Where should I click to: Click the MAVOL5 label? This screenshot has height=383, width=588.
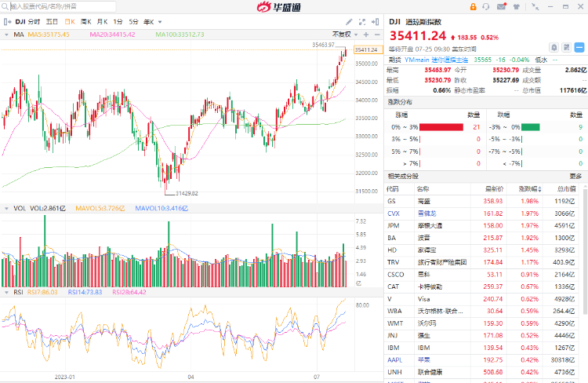pyautogui.click(x=100, y=209)
